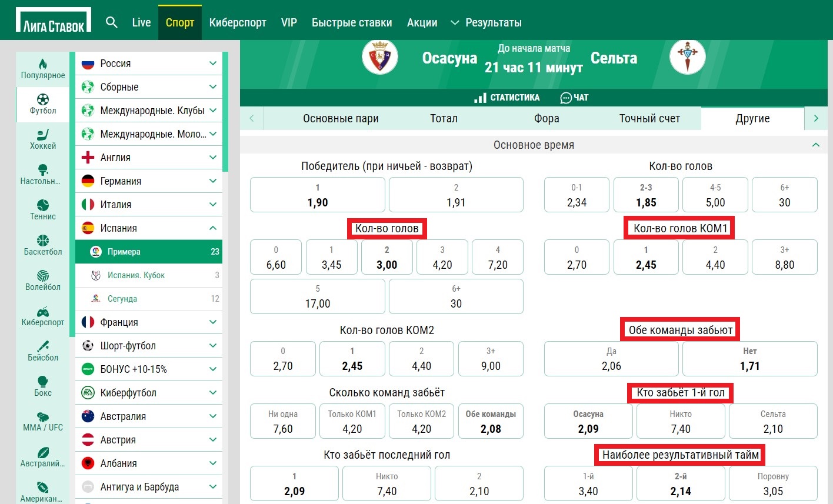833x504 pixels.
Task: Open match Чат speech-bubble icon
Action: click(x=566, y=98)
